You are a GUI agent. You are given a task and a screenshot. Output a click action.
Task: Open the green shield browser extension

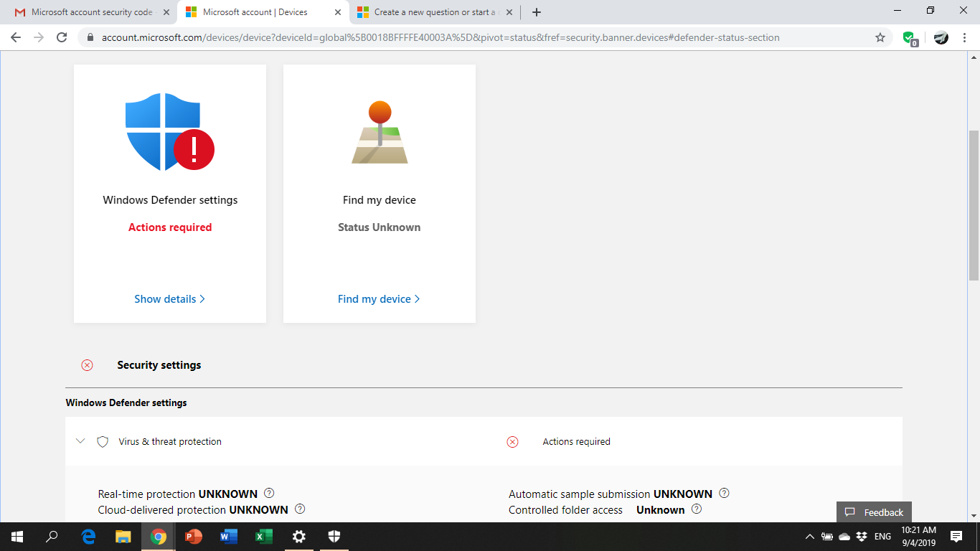coord(909,38)
